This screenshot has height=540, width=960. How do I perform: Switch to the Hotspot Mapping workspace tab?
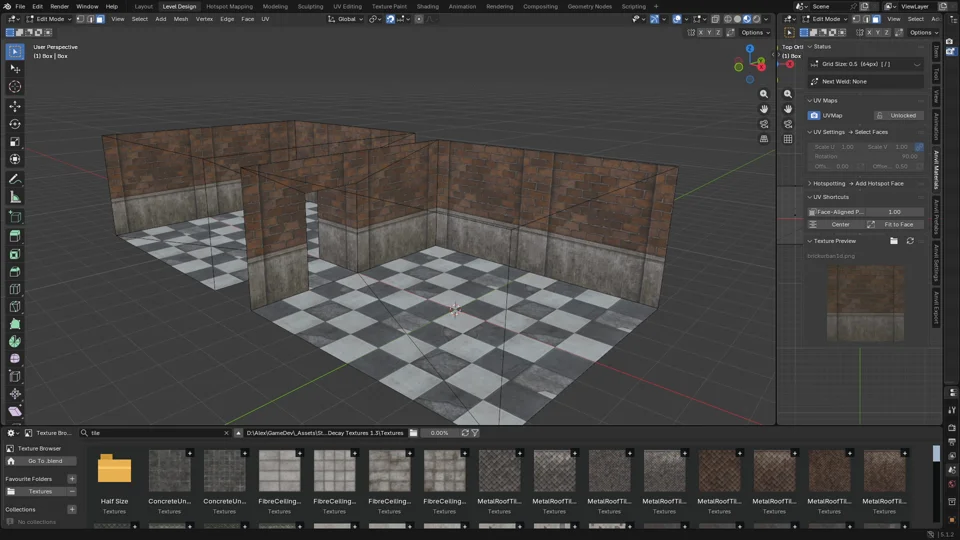(230, 6)
